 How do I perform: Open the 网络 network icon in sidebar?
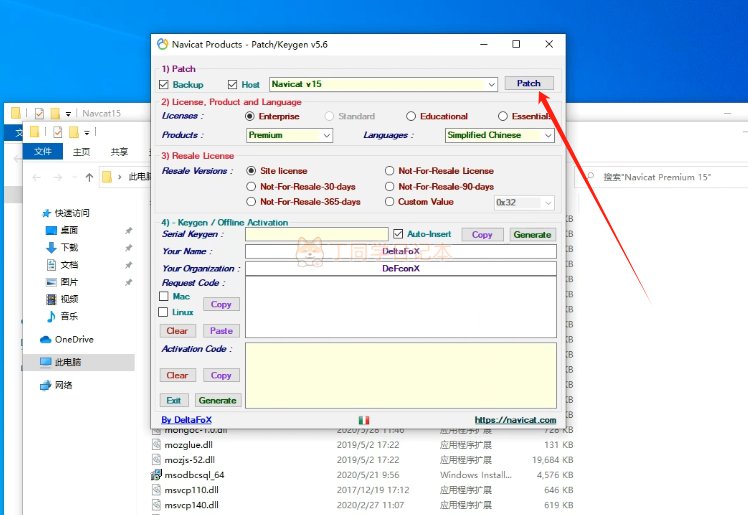point(46,385)
